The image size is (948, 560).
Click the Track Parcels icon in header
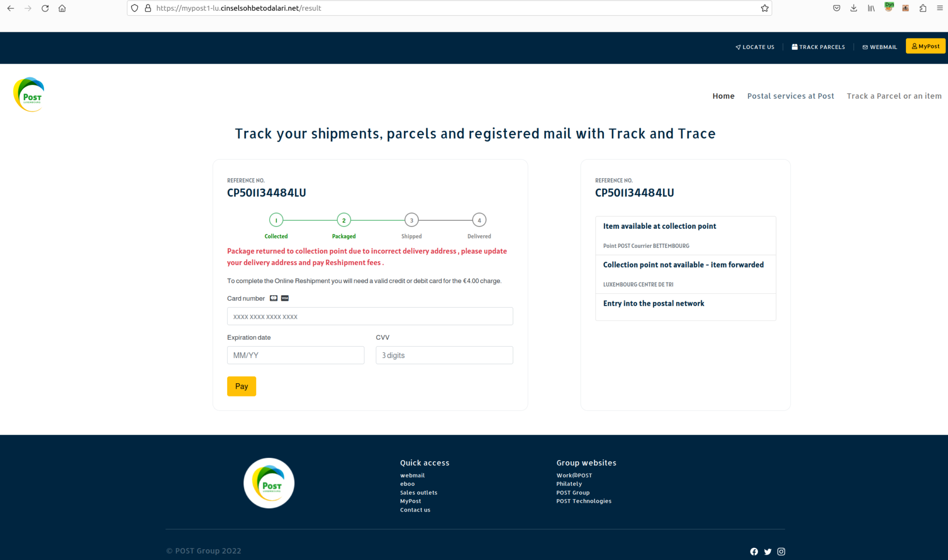(x=794, y=46)
